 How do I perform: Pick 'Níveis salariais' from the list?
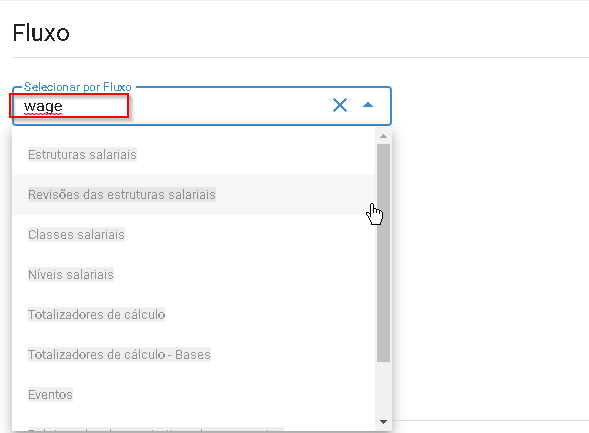click(x=194, y=275)
